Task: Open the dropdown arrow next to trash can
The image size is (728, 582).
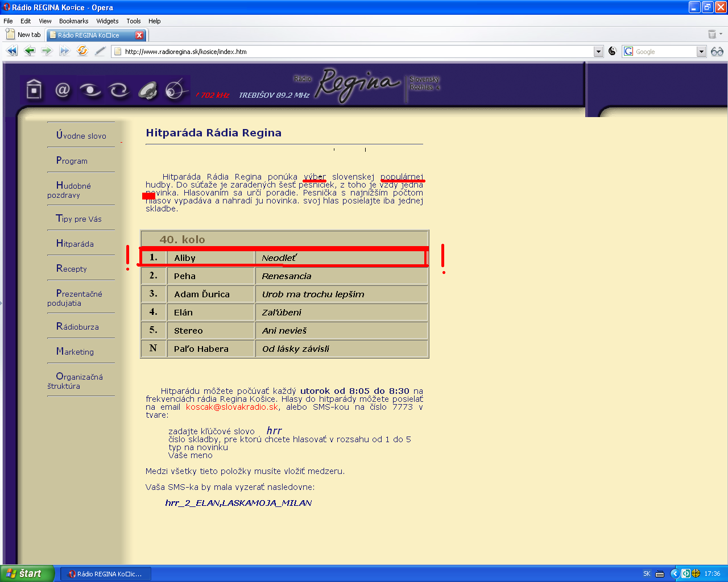Action: click(721, 34)
